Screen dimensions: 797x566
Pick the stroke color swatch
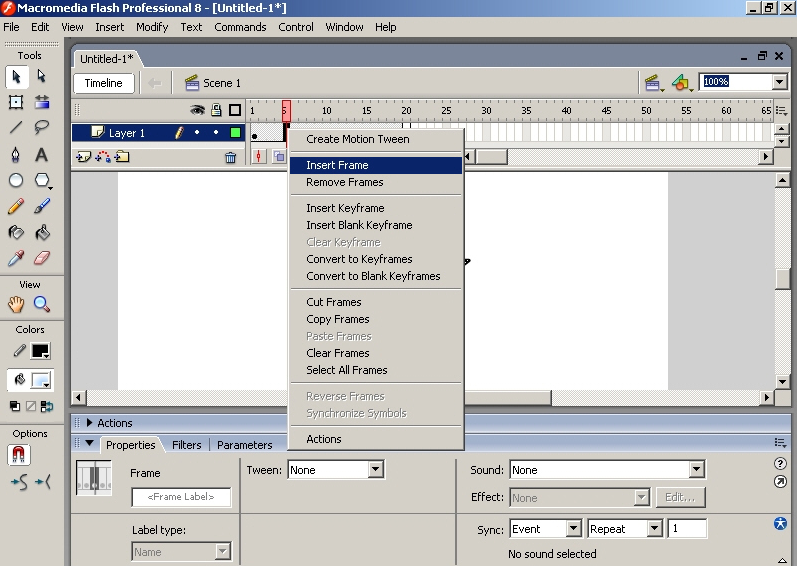(x=40, y=351)
